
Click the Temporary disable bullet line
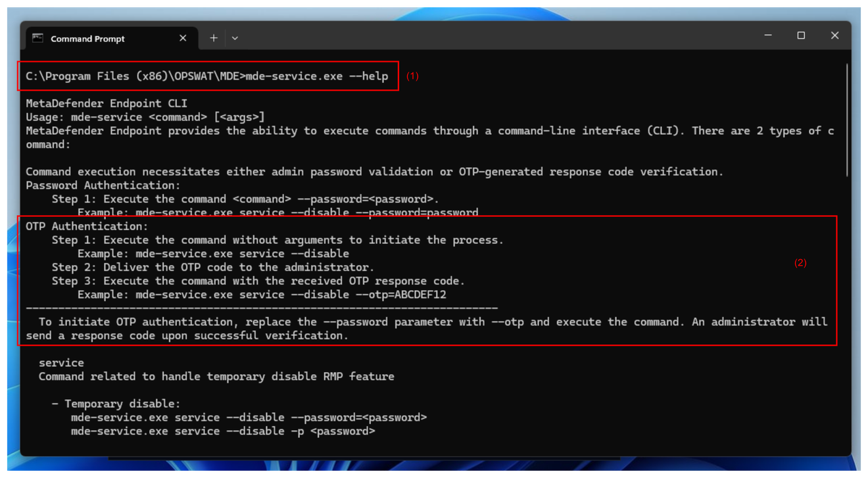116,404
